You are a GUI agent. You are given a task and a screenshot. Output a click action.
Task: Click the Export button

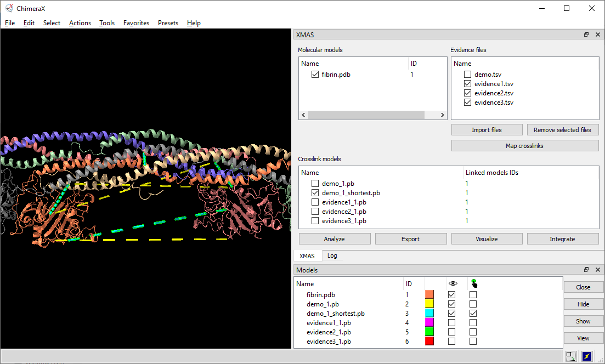pos(410,239)
